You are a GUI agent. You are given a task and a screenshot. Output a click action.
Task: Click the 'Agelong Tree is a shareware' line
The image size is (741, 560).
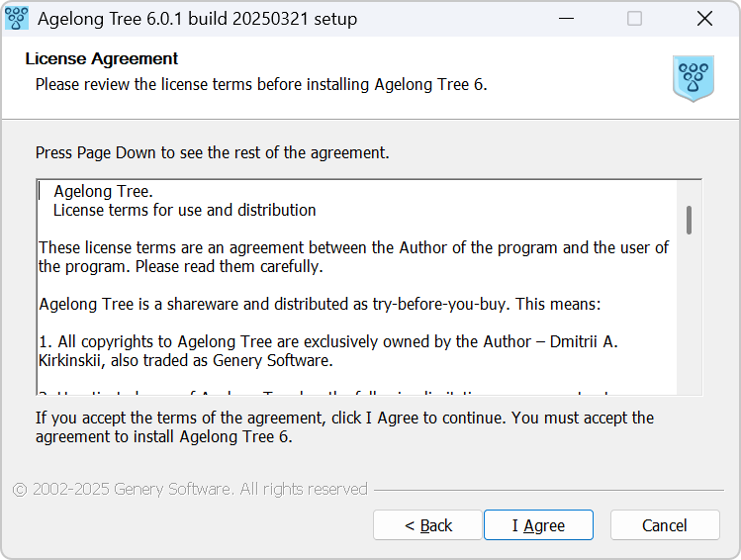pos(320,304)
